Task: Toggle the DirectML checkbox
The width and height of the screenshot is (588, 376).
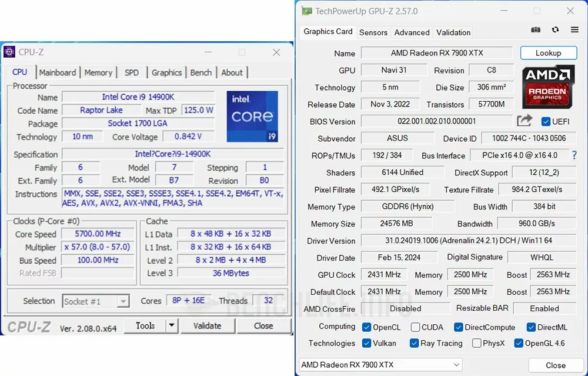Action: (x=530, y=327)
